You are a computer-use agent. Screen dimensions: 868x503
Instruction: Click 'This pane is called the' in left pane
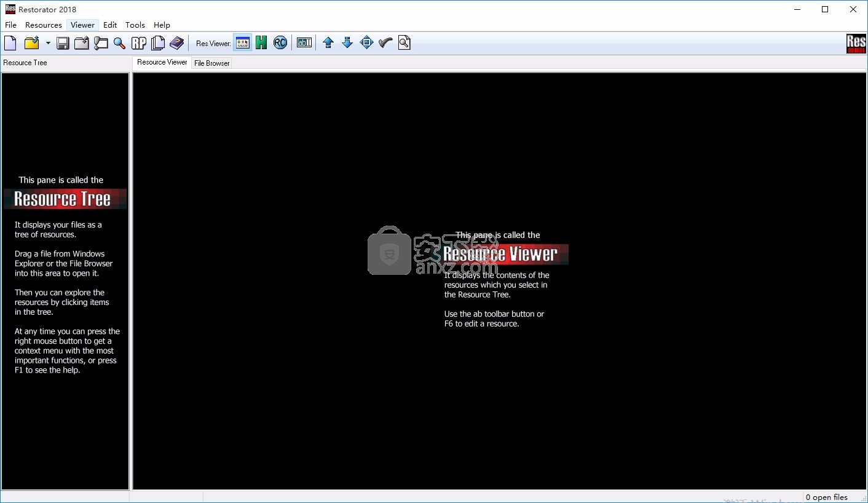[x=61, y=180]
